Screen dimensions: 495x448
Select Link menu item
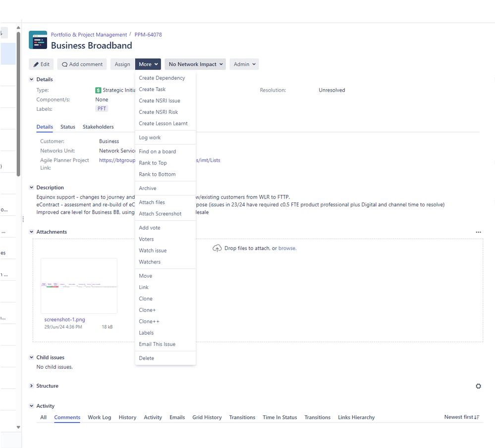[165, 287]
